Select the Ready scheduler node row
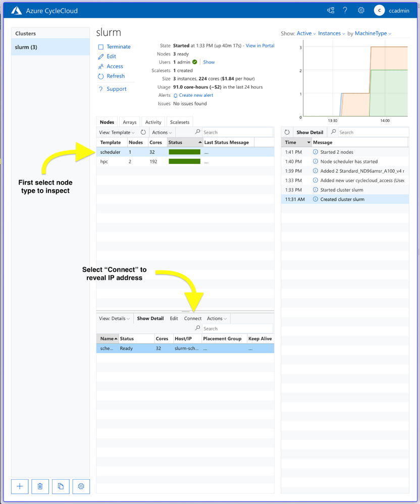 tap(185, 348)
